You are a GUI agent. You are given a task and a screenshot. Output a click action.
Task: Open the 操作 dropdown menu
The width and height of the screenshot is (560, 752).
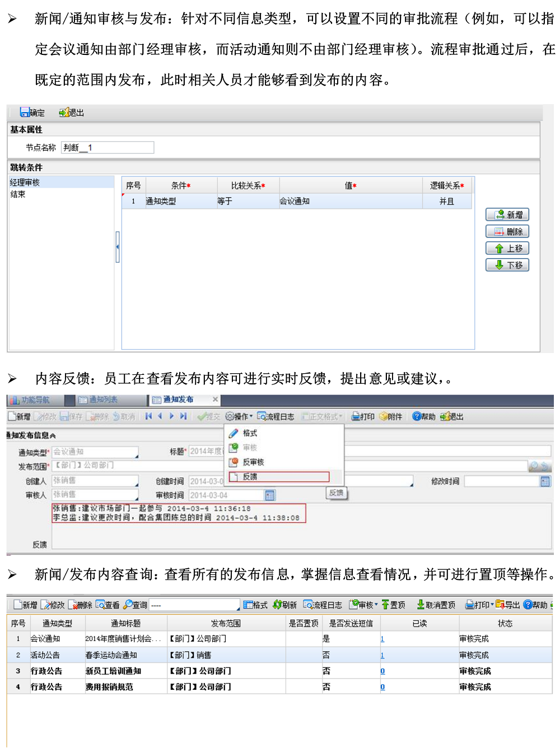[x=239, y=416]
